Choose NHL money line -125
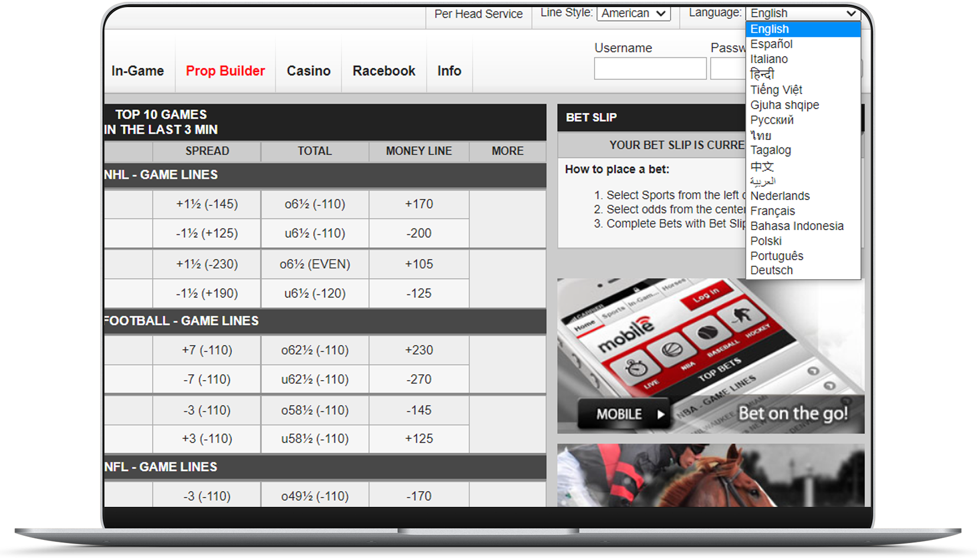The height and width of the screenshot is (560, 977). coord(419,293)
